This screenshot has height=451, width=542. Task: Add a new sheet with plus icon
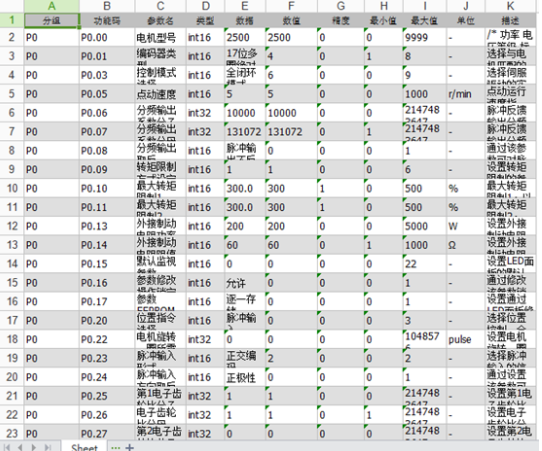[x=130, y=447]
